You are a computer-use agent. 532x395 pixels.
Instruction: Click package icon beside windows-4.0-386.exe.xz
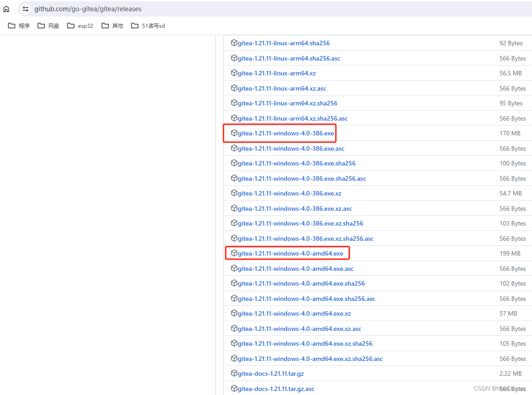coord(234,193)
